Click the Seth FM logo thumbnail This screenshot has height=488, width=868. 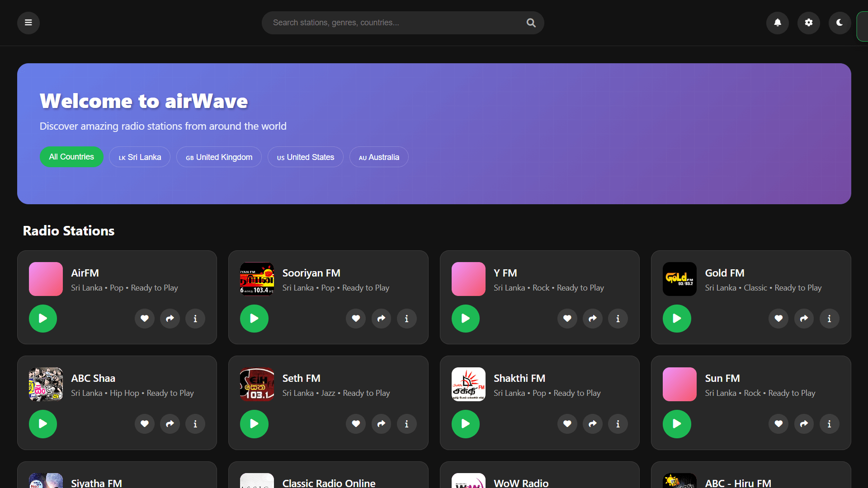click(257, 384)
